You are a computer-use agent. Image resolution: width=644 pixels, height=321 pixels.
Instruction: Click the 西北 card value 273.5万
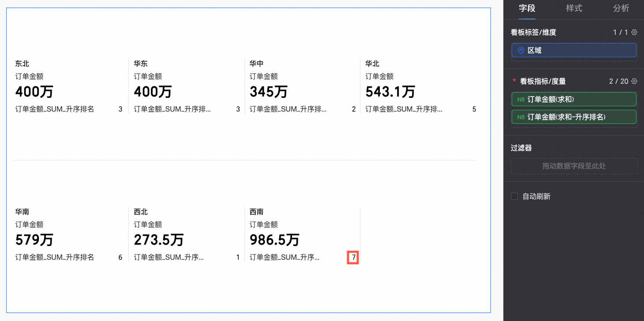click(158, 240)
